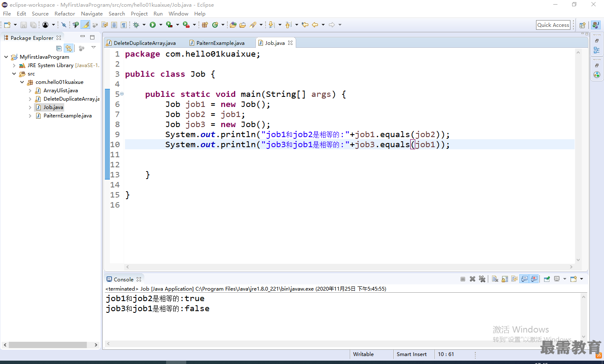Click the New file toolbar icon
Screen dimensions: 604x364
7,25
